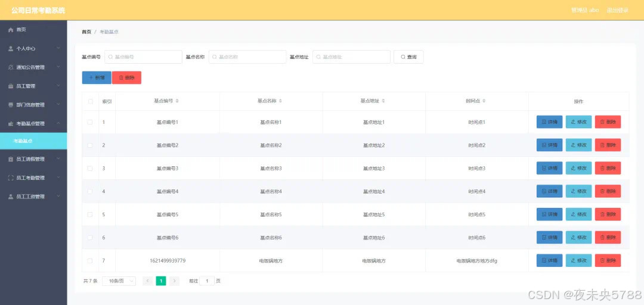Click the 电饭锅地方地方dfg cell
The image size is (644, 305).
pos(477,261)
